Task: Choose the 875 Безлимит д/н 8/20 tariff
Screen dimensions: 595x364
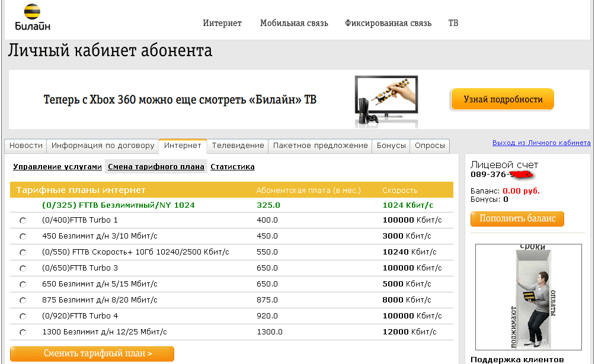Action: tap(23, 301)
